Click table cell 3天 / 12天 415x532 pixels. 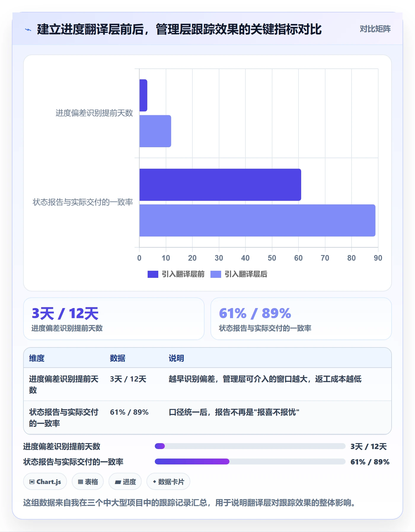pyautogui.click(x=128, y=379)
